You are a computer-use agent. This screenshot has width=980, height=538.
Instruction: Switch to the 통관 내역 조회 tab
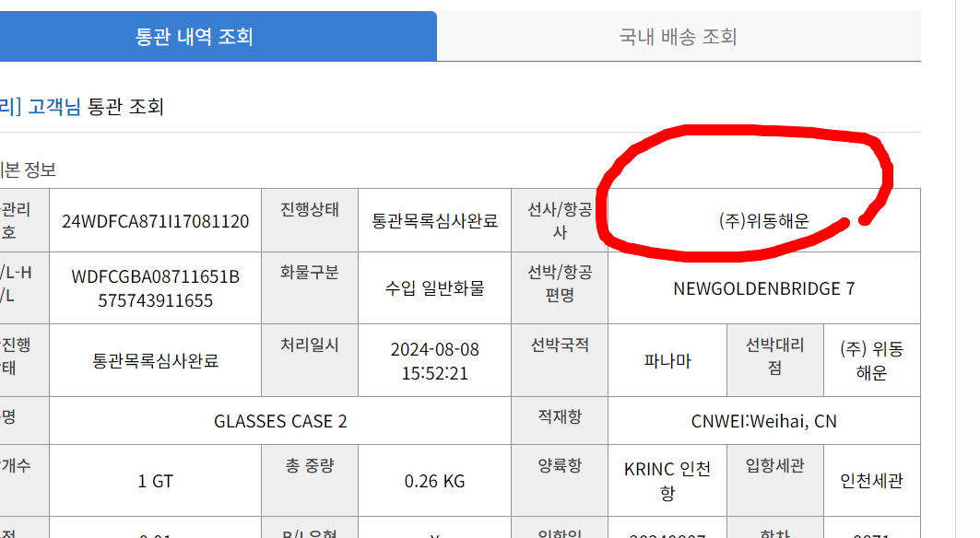click(194, 36)
